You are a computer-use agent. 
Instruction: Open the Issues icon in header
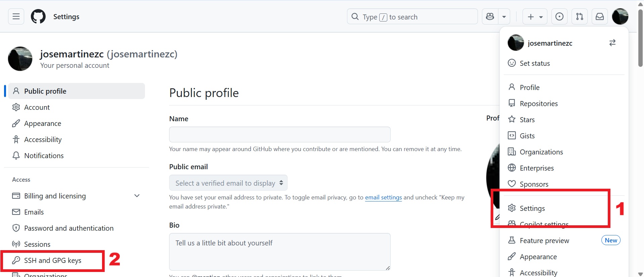click(x=559, y=16)
